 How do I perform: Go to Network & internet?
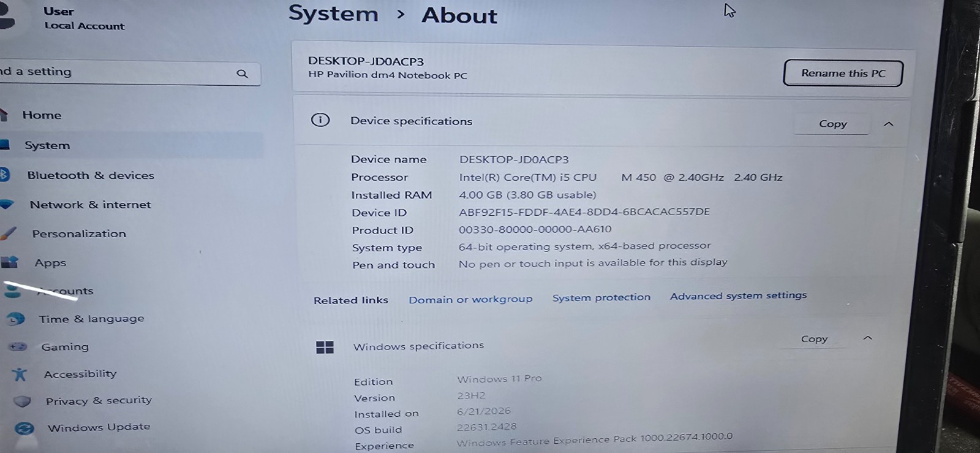tap(90, 205)
